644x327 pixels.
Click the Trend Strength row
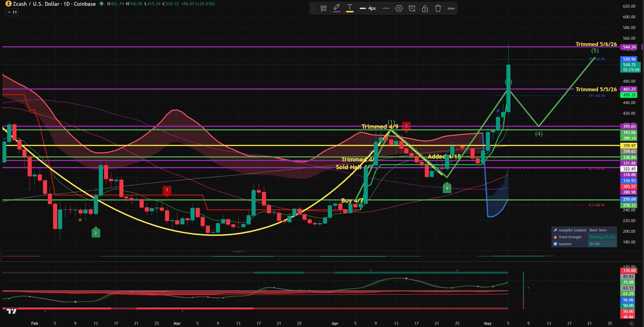coord(584,236)
